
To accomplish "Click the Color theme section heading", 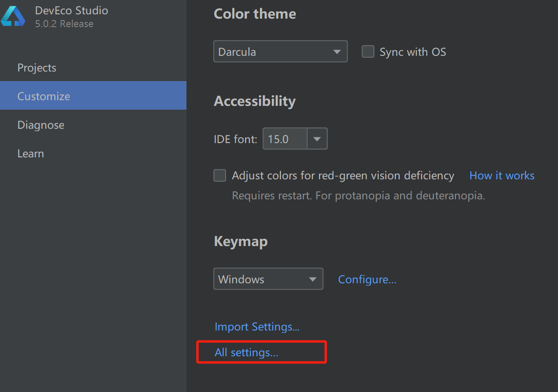I will click(x=255, y=14).
